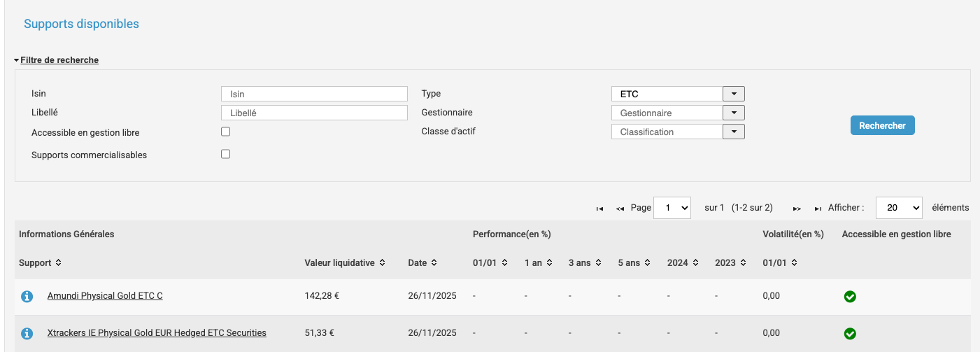Viewport: 980px width, 352px height.
Task: Sort by Support column arrows
Action: pyautogui.click(x=58, y=263)
